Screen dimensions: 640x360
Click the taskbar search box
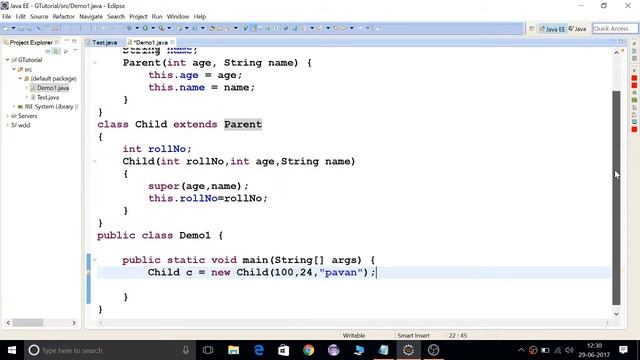[109, 350]
